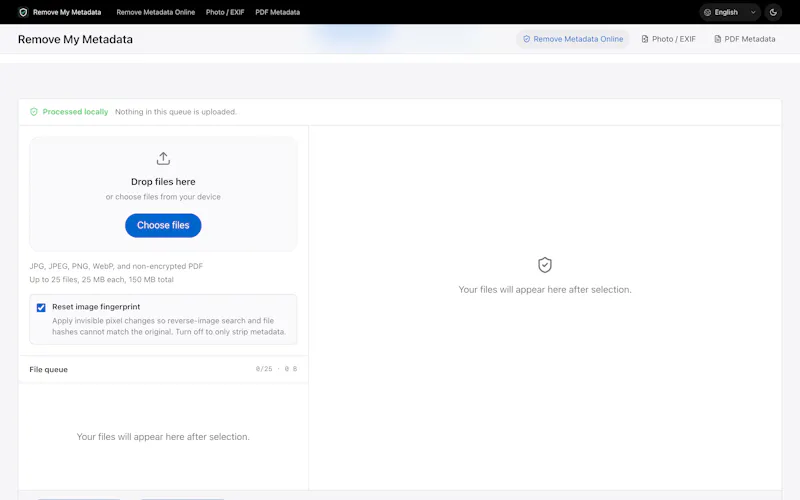Click the shield logo in the top bar
The width and height of the screenshot is (800, 500).
click(x=23, y=12)
